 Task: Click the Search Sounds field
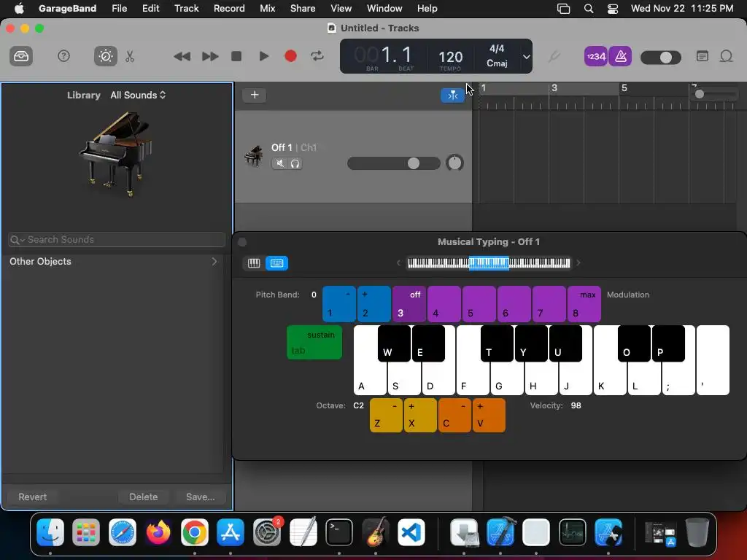click(117, 239)
